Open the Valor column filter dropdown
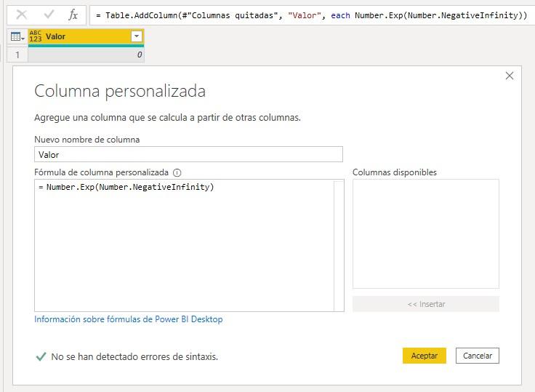Image resolution: width=535 pixels, height=392 pixels. point(136,36)
